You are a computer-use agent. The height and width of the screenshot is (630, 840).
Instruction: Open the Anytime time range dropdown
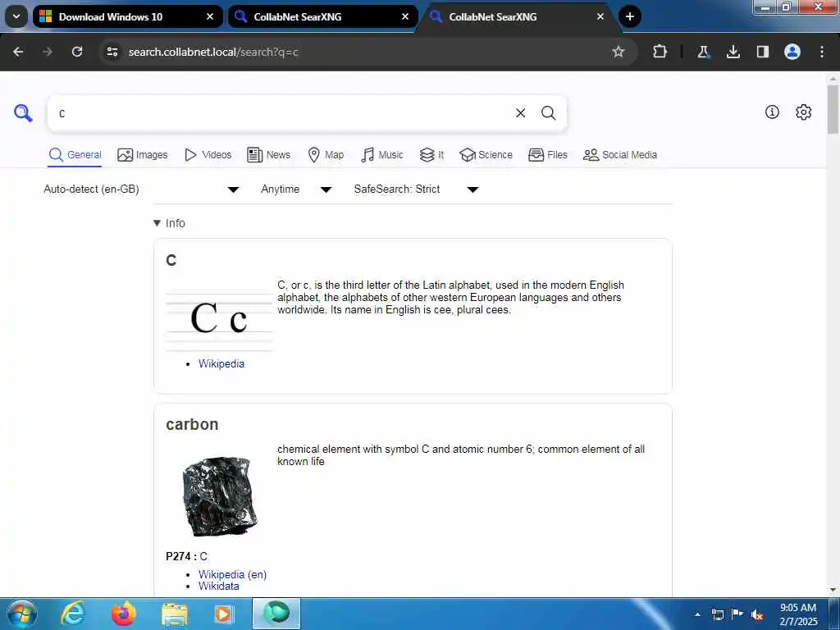click(x=295, y=189)
